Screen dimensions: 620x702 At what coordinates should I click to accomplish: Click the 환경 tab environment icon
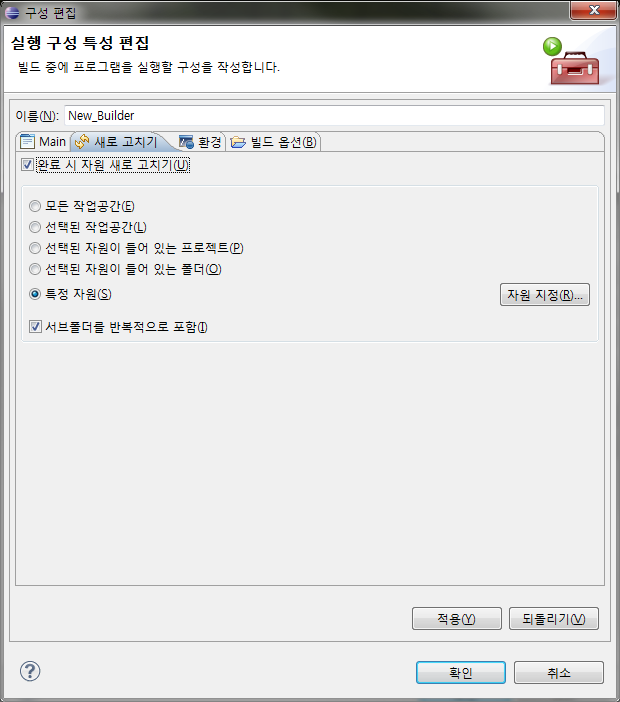click(186, 142)
